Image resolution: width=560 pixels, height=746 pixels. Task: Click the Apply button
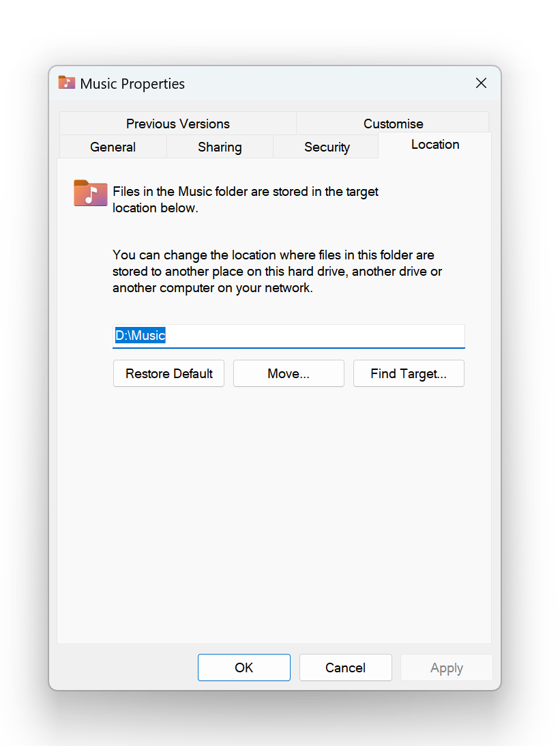pyautogui.click(x=446, y=668)
